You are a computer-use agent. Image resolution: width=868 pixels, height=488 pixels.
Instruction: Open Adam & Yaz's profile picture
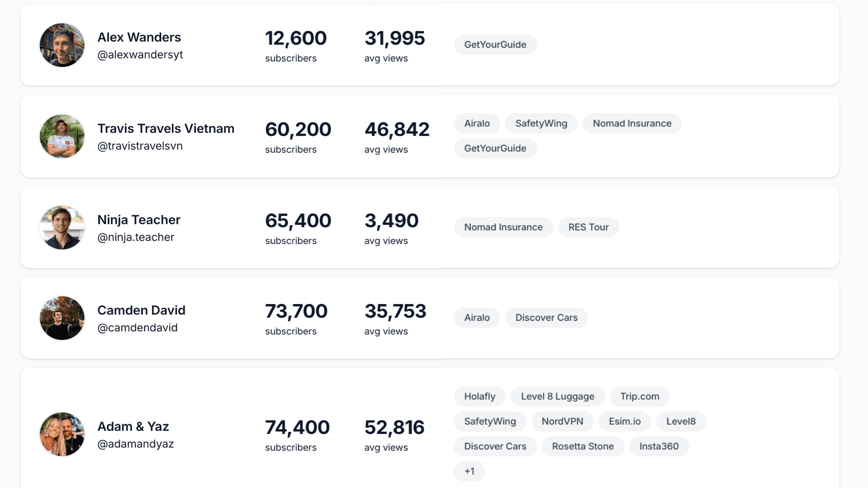[x=62, y=434]
